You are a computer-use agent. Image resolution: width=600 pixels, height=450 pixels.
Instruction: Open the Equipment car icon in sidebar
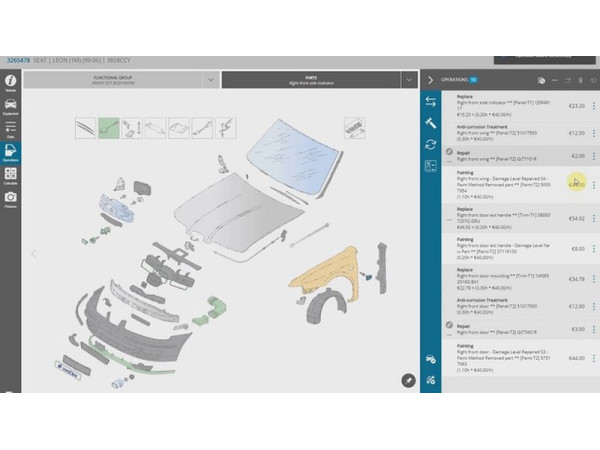(x=10, y=106)
